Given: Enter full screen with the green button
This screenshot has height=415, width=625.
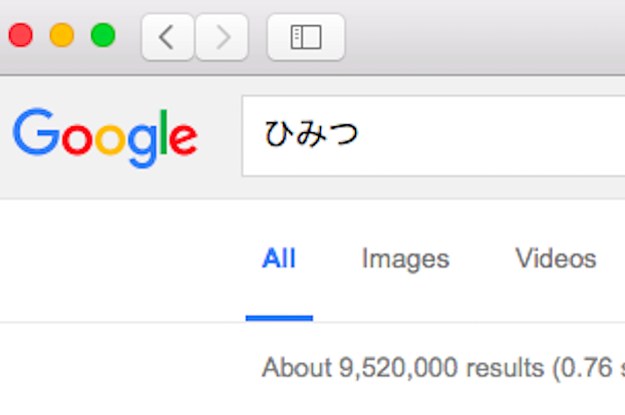Looking at the screenshot, I should tap(103, 35).
